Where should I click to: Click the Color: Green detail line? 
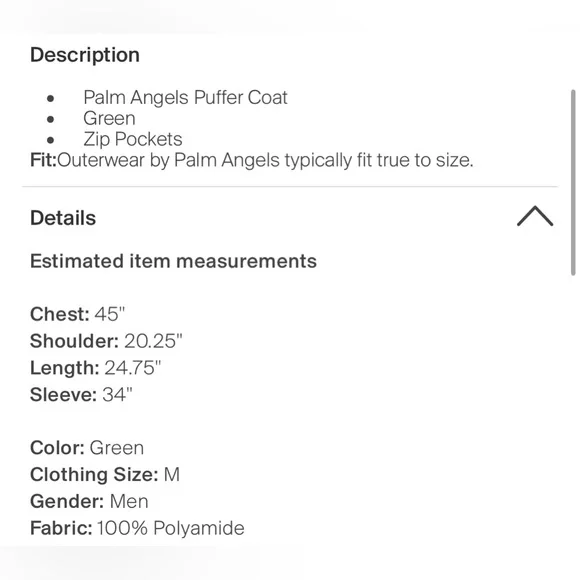(x=87, y=448)
